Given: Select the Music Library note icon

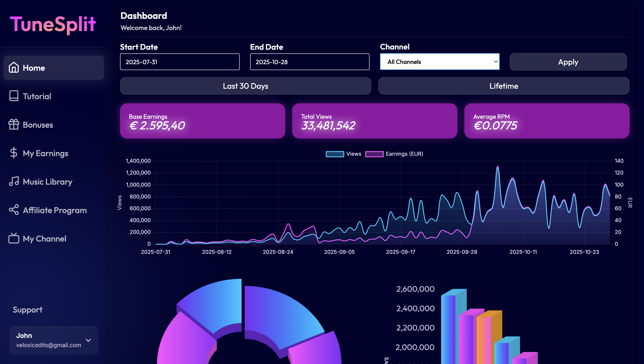Looking at the screenshot, I should coord(14,182).
